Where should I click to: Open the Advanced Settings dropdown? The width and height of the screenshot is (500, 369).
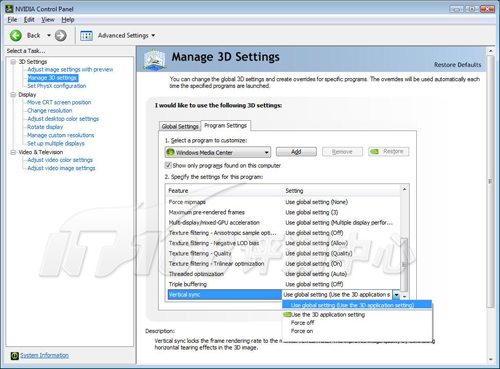(153, 35)
